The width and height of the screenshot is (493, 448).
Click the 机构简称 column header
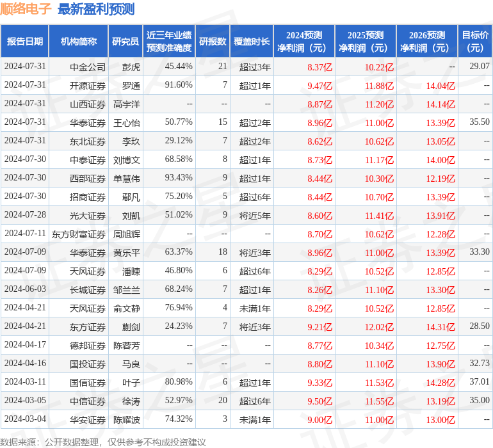tap(79, 41)
